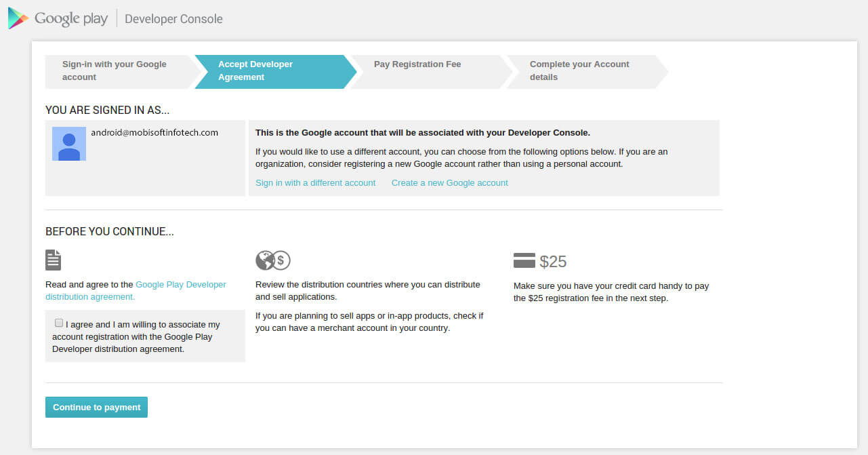Click the 'If you are planning to sell apps' paragraph
The width and height of the screenshot is (868, 455).
coord(369,322)
